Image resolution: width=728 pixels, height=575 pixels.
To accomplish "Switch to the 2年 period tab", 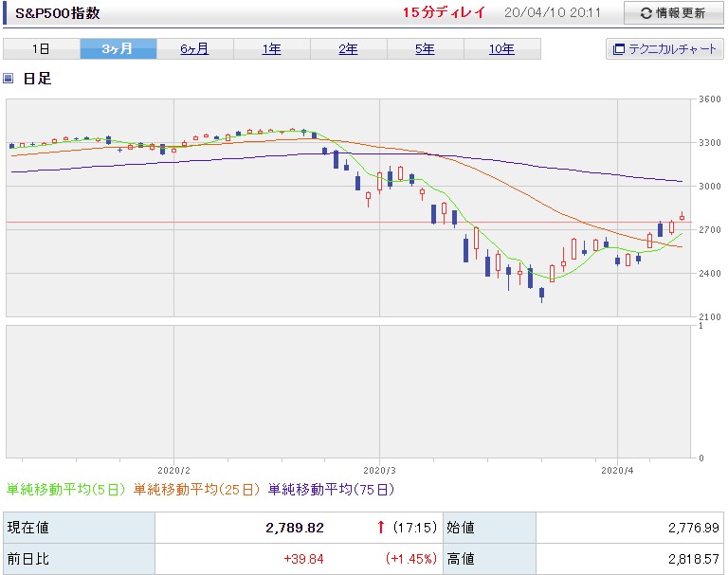I will [x=348, y=48].
